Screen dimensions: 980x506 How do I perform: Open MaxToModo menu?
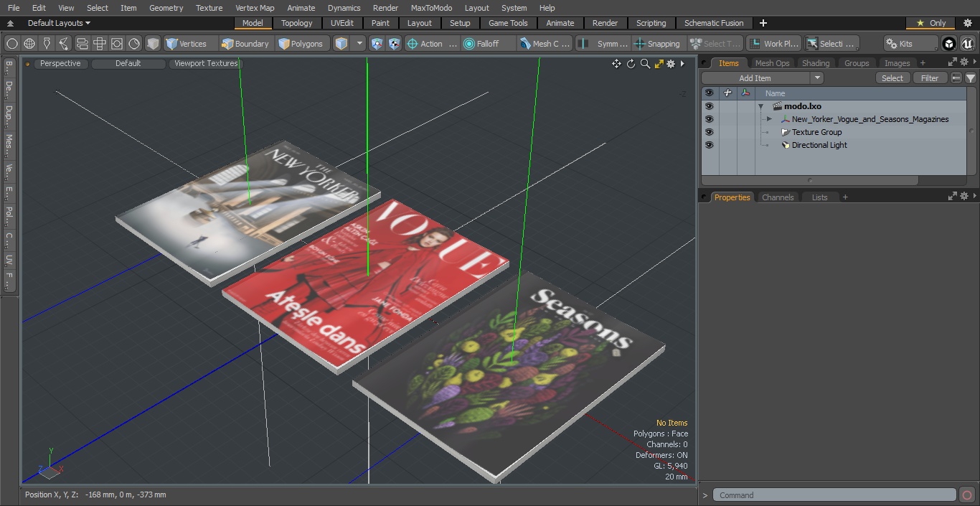(x=431, y=8)
